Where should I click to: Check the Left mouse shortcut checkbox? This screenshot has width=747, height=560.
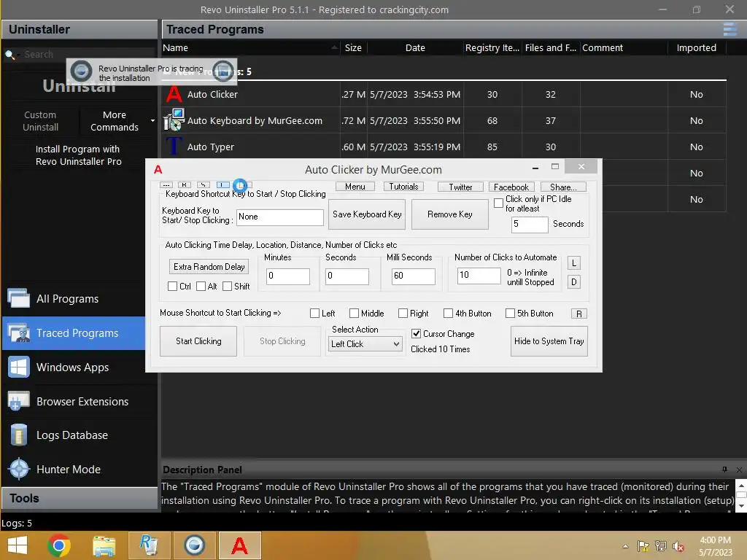pyautogui.click(x=314, y=314)
